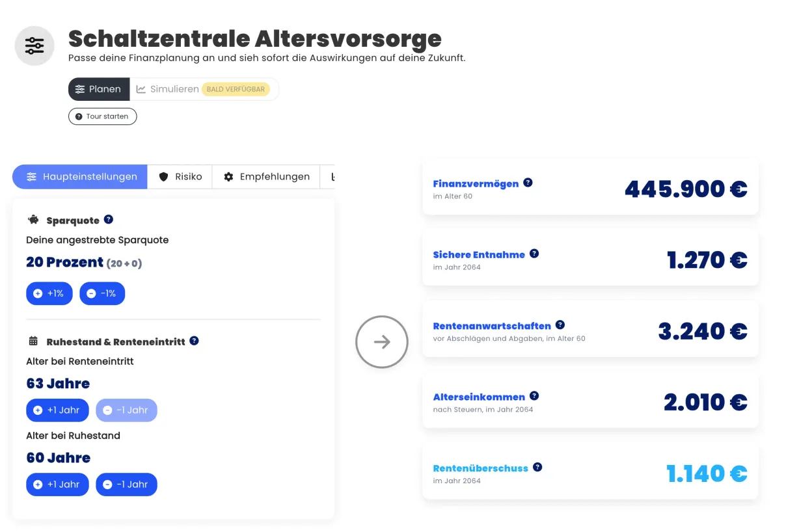Open help icon next to Alterseinkommen

[534, 395]
